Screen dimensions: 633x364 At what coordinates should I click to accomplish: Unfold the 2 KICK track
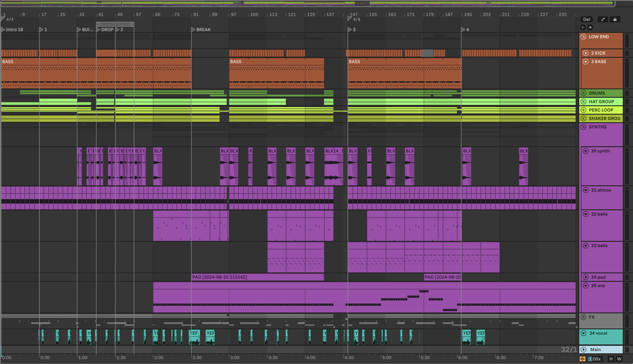(x=585, y=53)
